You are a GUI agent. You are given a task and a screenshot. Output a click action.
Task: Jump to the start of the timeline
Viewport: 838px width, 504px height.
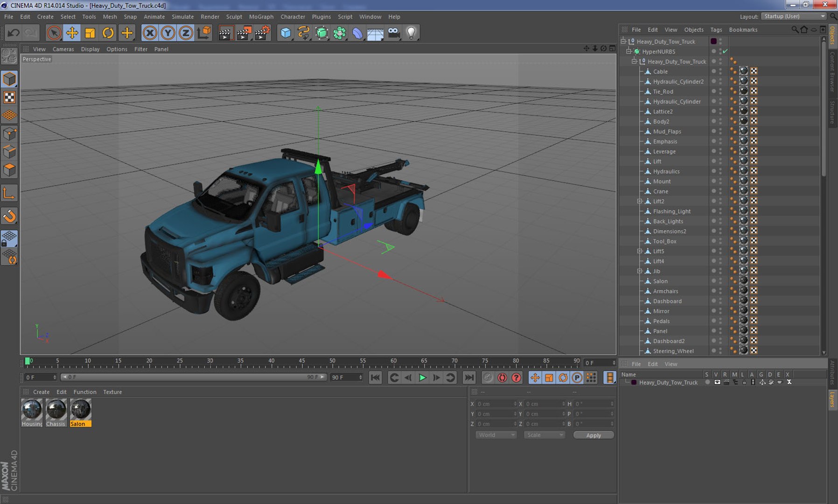(x=375, y=378)
